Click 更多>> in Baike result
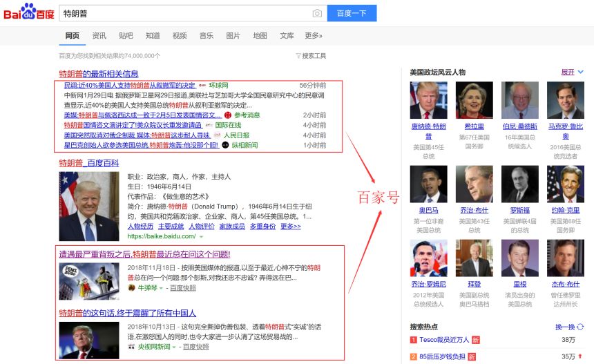 pos(291,226)
